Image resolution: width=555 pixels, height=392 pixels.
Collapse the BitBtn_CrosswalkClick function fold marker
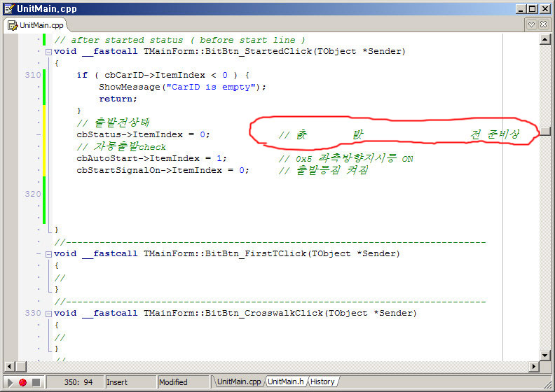48,313
